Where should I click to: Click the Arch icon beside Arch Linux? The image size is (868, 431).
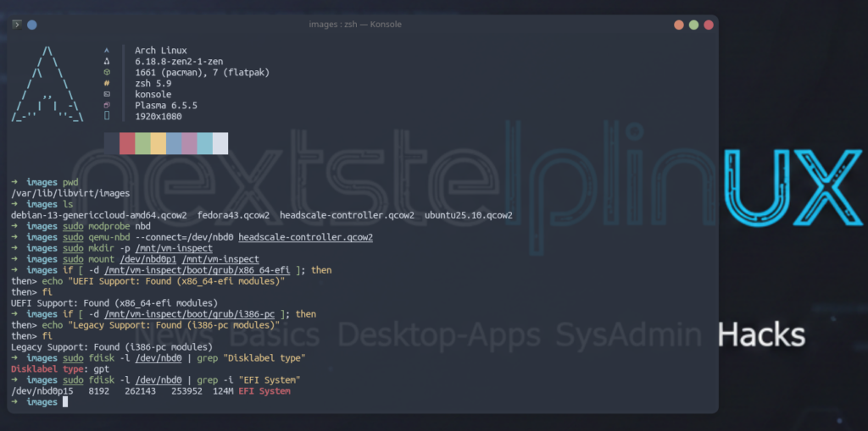[x=107, y=51]
